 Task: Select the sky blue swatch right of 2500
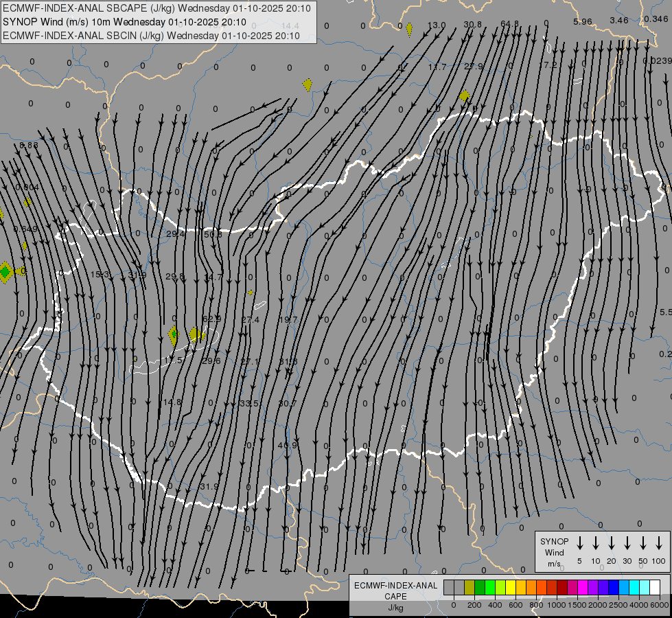pyautogui.click(x=624, y=587)
